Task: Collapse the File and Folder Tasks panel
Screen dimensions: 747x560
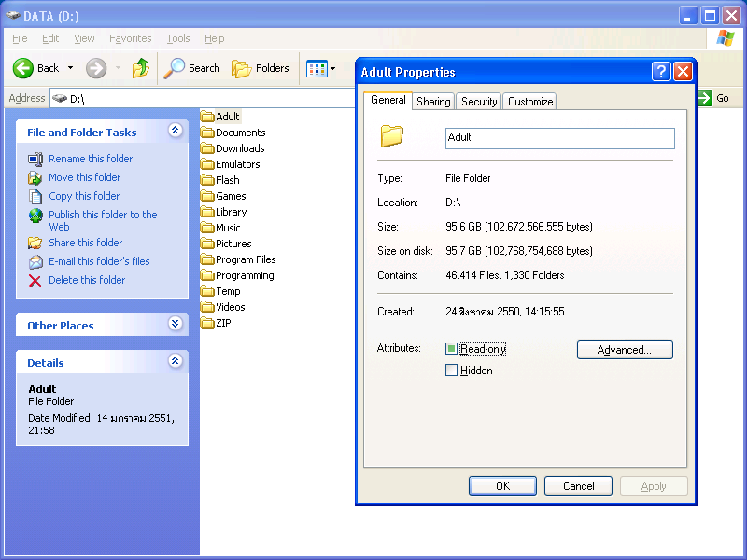Action: tap(176, 130)
